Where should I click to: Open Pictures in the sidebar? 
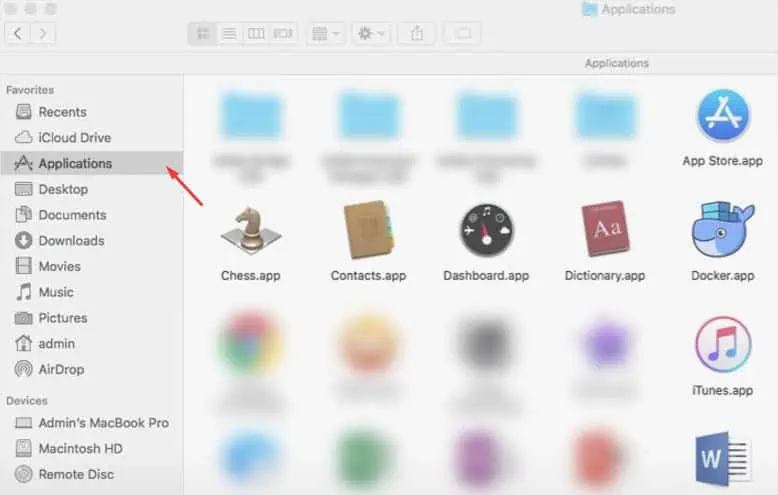92,318
